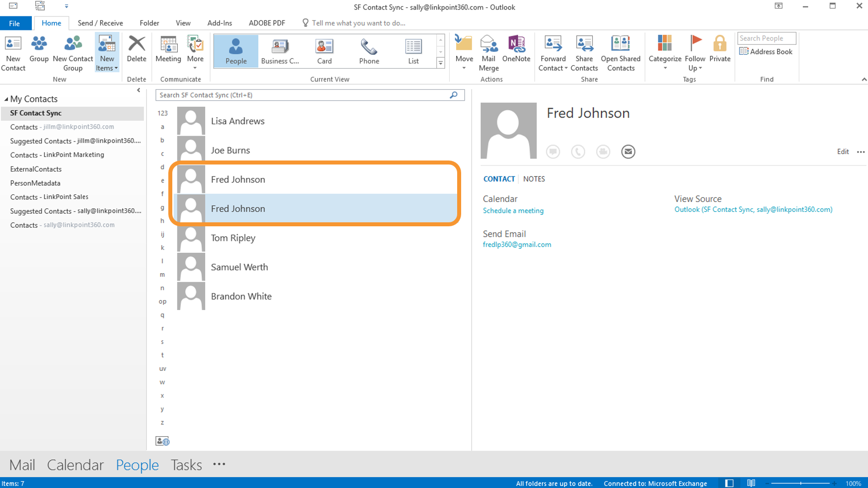Click the Schedule a meeting link
The width and height of the screenshot is (868, 488).
(x=513, y=211)
